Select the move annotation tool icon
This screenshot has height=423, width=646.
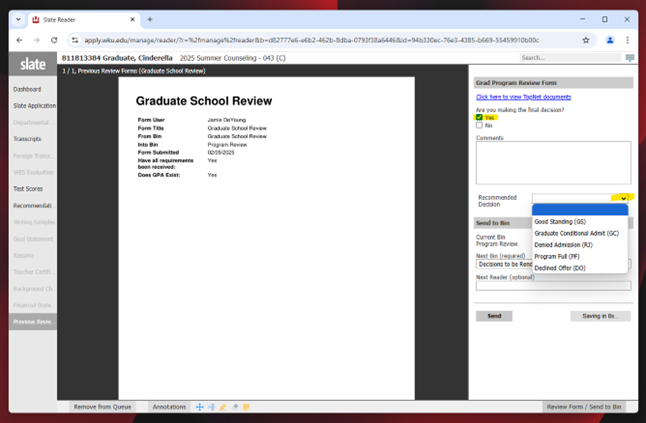[x=200, y=407]
